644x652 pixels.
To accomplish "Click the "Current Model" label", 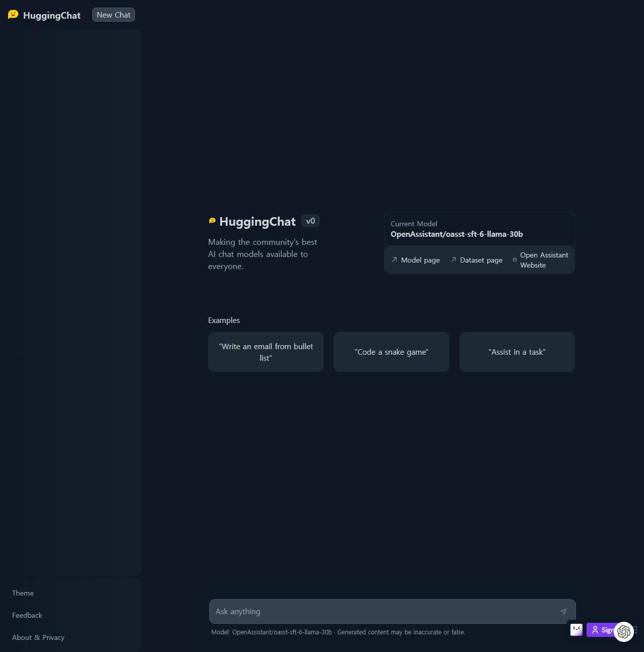I will [x=414, y=224].
